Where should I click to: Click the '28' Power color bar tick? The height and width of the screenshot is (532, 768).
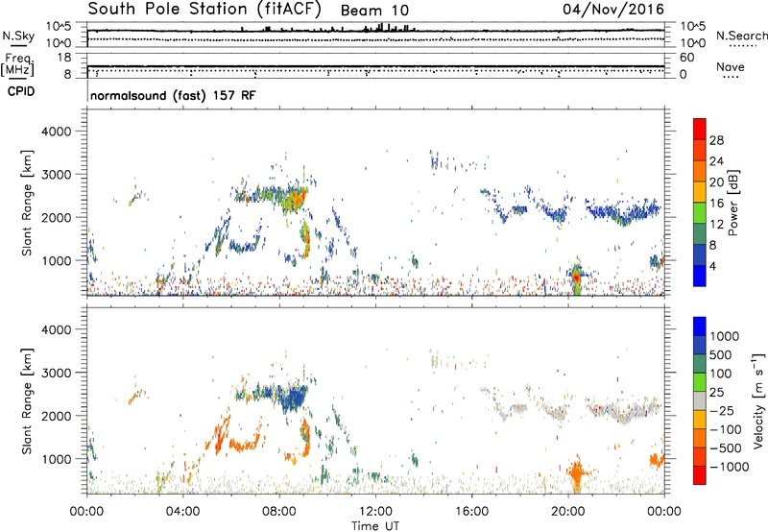coord(716,140)
